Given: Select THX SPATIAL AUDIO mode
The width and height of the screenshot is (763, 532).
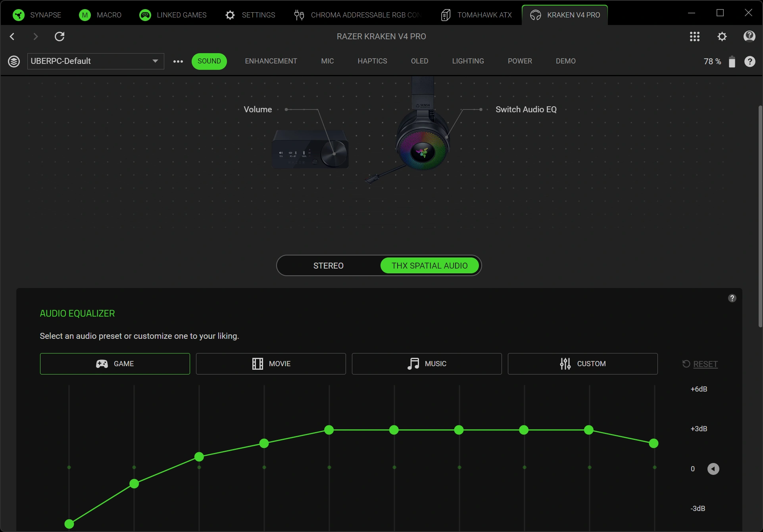Looking at the screenshot, I should [429, 266].
